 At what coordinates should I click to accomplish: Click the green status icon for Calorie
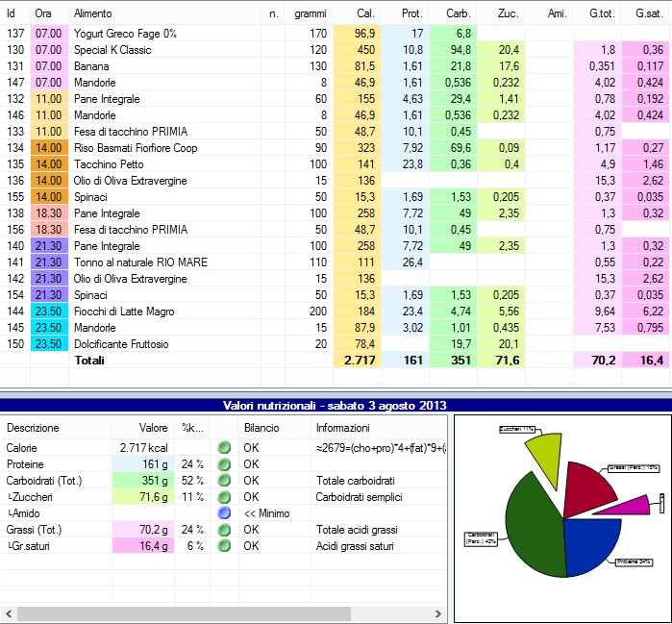pyautogui.click(x=223, y=448)
